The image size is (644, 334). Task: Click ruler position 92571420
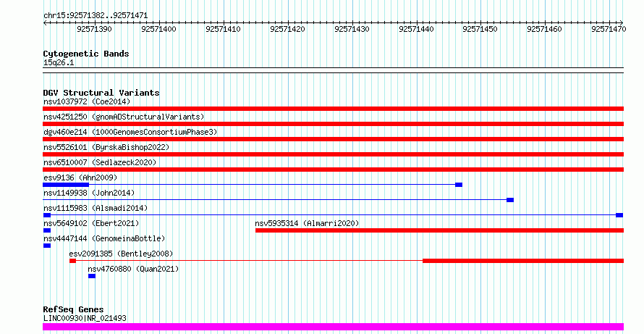tap(287, 29)
